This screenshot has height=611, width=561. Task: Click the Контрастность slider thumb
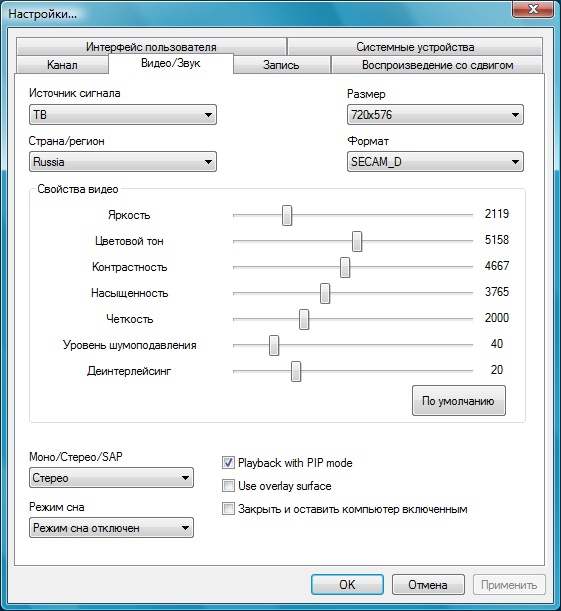pos(345,267)
